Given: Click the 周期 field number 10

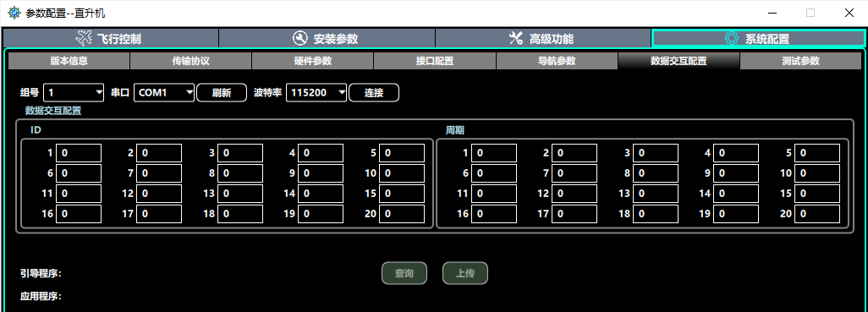Looking at the screenshot, I should pyautogui.click(x=817, y=173).
